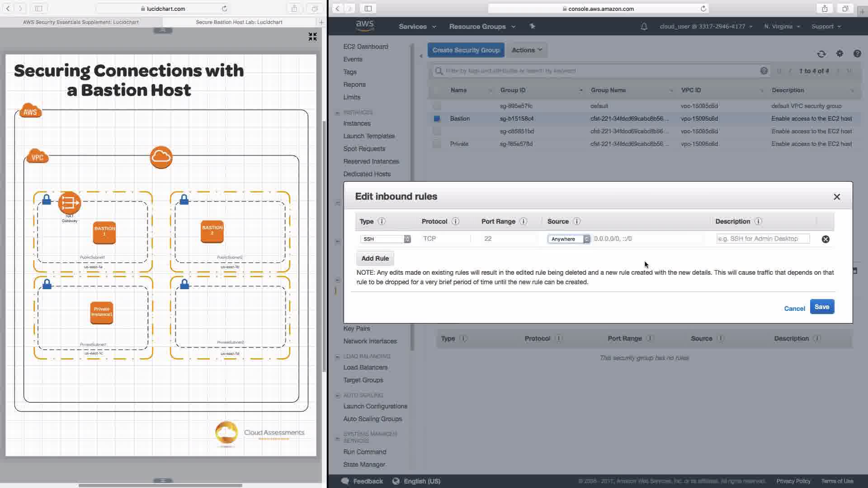Check the default security group checkbox
Screen dimensions: 868x488
click(437, 106)
